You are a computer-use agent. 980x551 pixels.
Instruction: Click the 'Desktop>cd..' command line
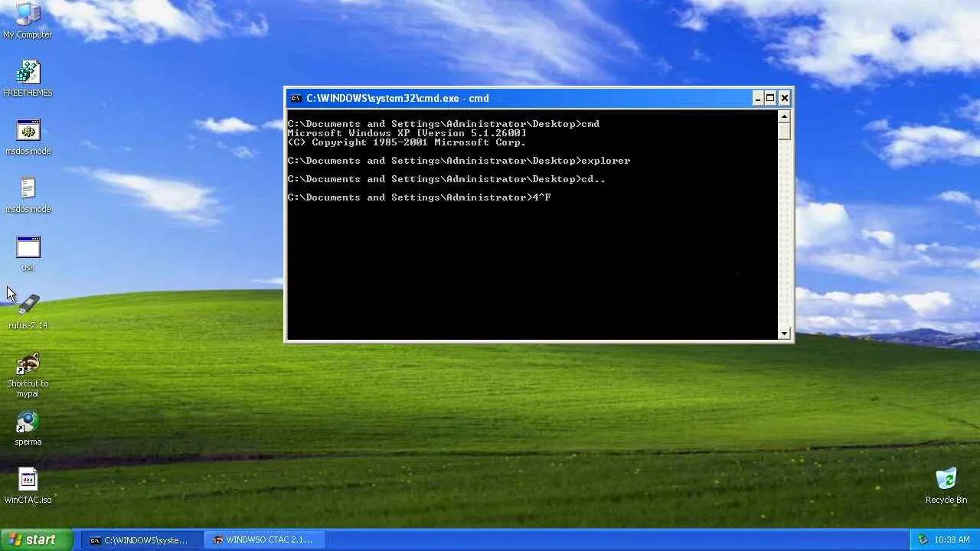(446, 179)
